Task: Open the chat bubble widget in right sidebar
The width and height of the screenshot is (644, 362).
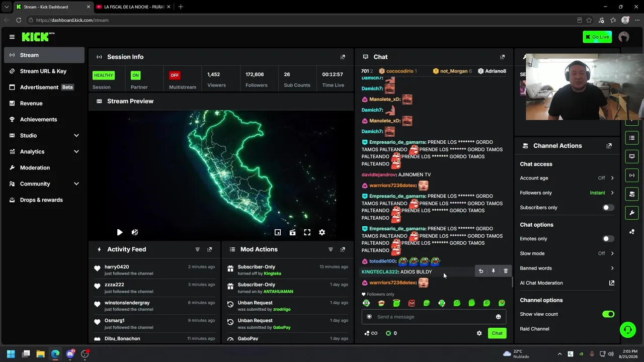Action: click(x=632, y=156)
